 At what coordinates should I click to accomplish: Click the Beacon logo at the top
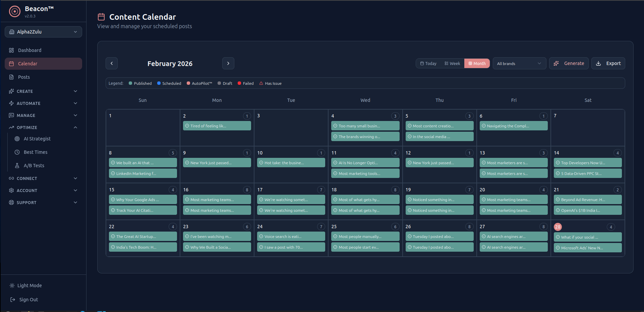click(14, 11)
